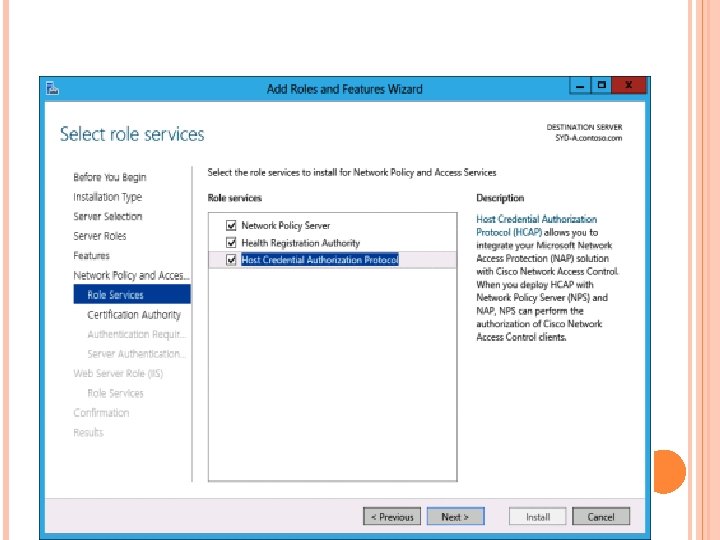Click the wizard icon in the title bar
The height and width of the screenshot is (540, 720).
tap(52, 88)
